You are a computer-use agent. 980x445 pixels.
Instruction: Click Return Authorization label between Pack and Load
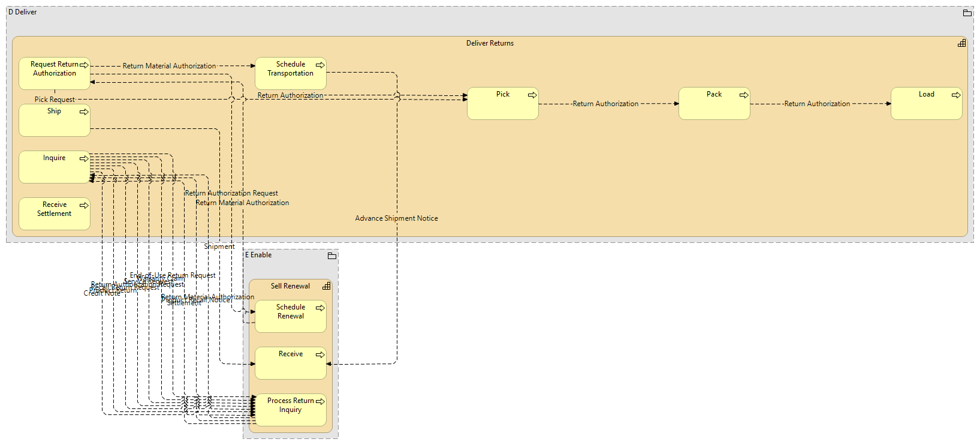point(817,104)
